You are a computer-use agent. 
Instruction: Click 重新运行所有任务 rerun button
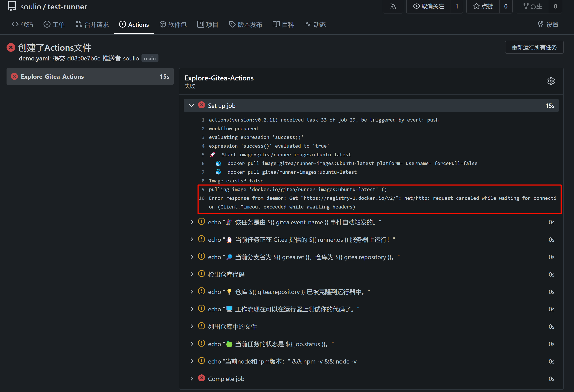534,47
